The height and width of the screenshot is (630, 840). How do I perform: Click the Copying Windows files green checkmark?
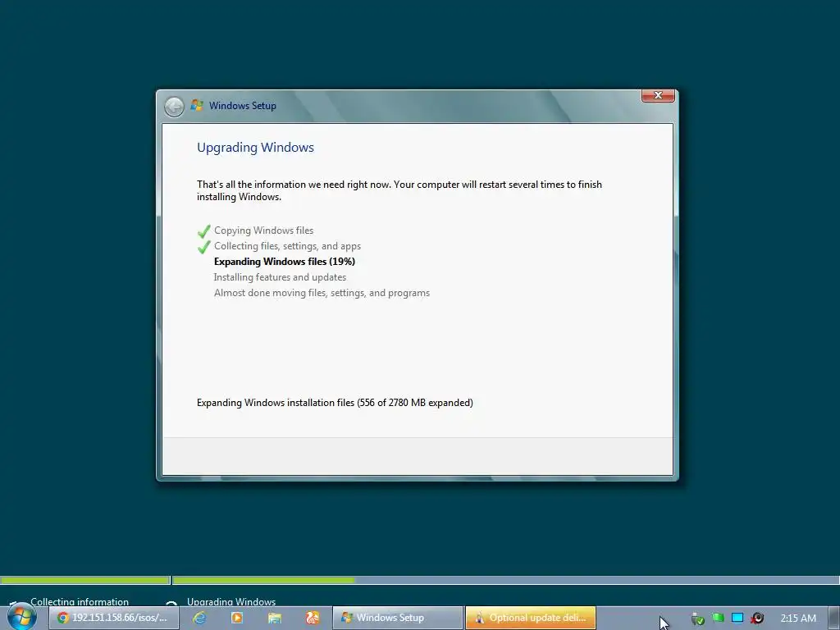[x=203, y=231]
